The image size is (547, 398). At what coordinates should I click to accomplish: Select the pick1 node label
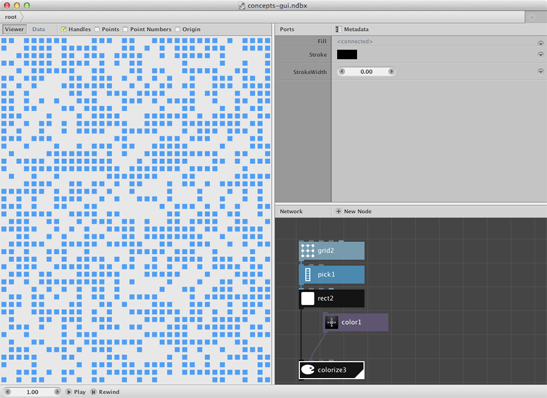(326, 275)
